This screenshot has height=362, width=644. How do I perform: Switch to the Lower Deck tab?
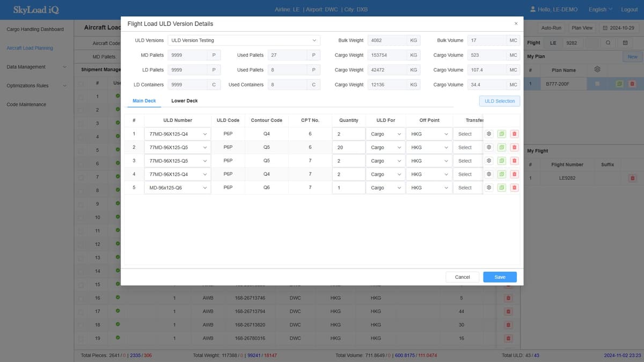(184, 101)
